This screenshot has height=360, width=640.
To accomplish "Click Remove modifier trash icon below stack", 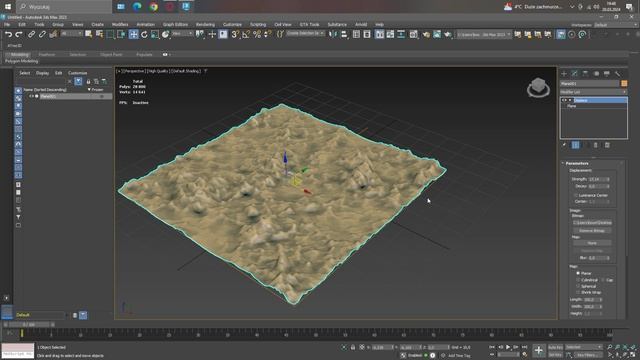I will pos(596,145).
